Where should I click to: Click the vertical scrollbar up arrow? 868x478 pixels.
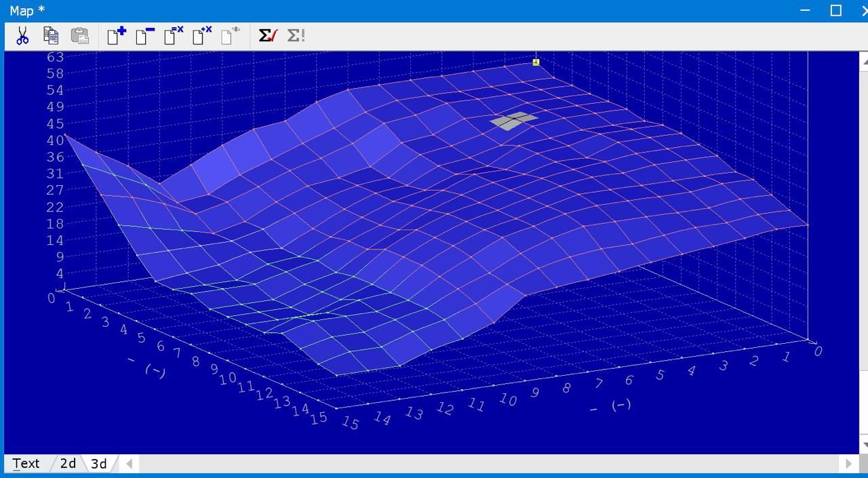click(864, 61)
